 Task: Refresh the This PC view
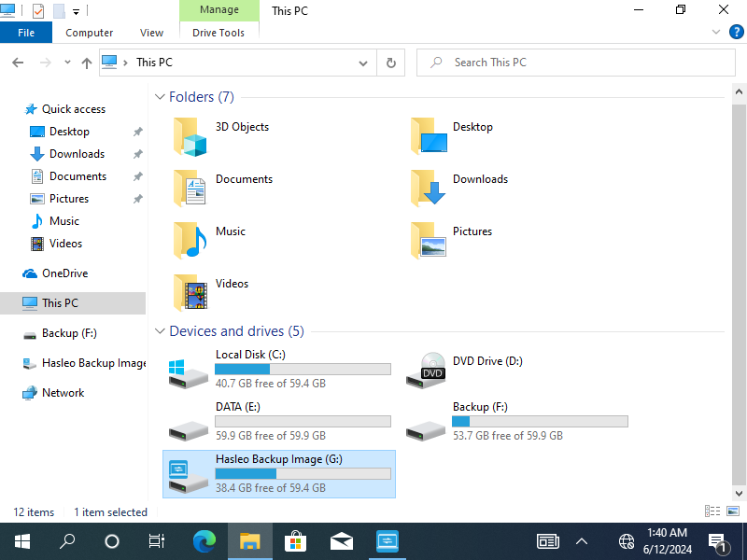click(x=390, y=63)
